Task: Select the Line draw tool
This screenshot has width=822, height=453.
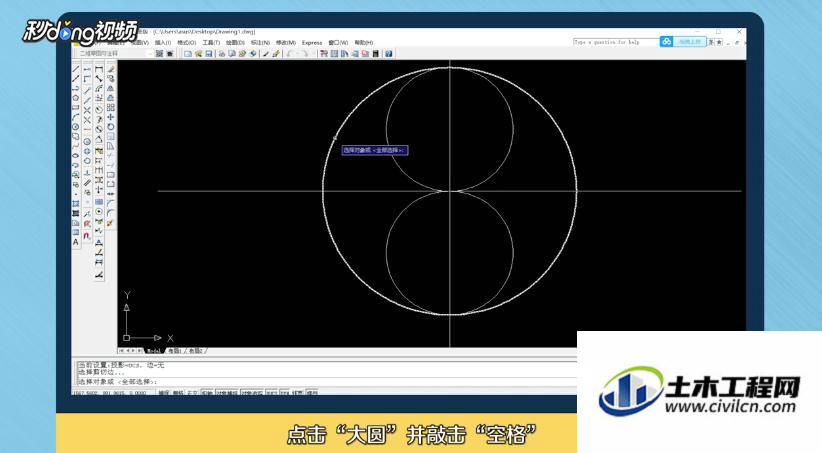Action: coord(76,69)
